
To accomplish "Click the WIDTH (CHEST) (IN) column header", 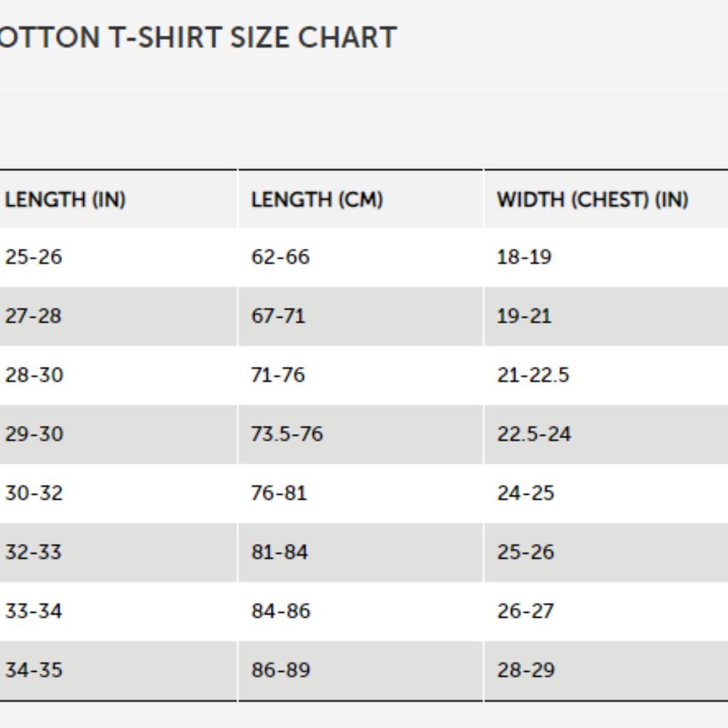I will [x=606, y=199].
